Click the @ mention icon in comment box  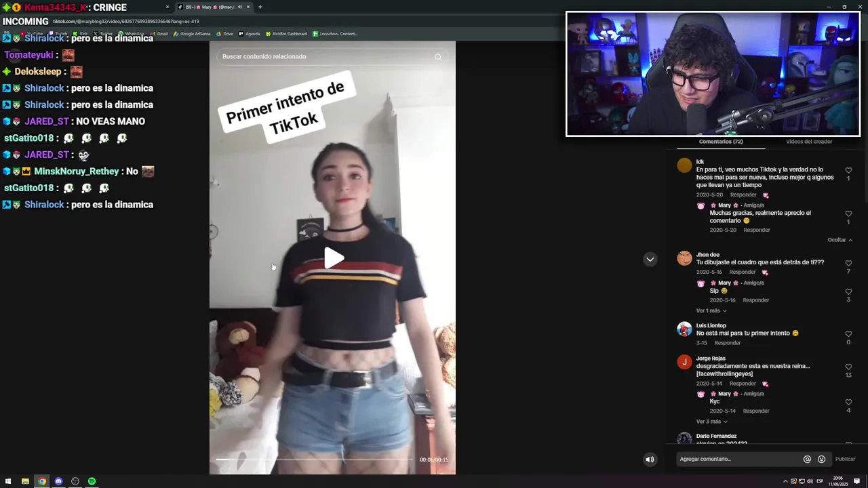click(x=807, y=459)
